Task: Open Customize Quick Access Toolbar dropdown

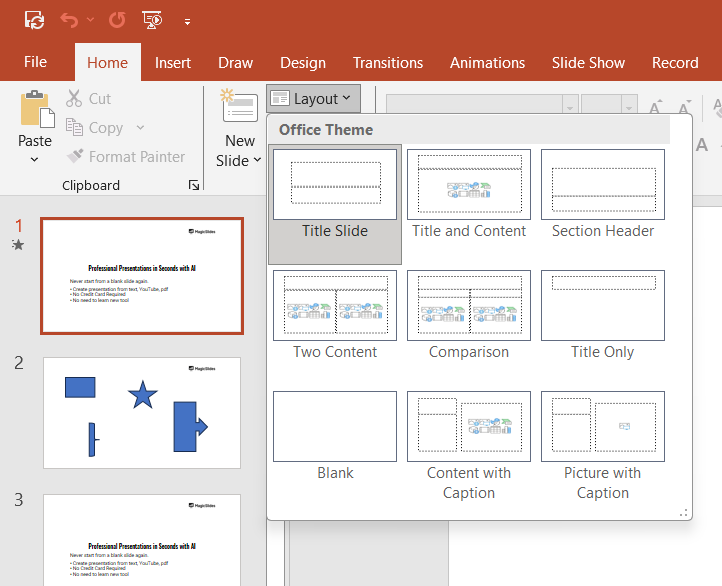Action: click(188, 21)
